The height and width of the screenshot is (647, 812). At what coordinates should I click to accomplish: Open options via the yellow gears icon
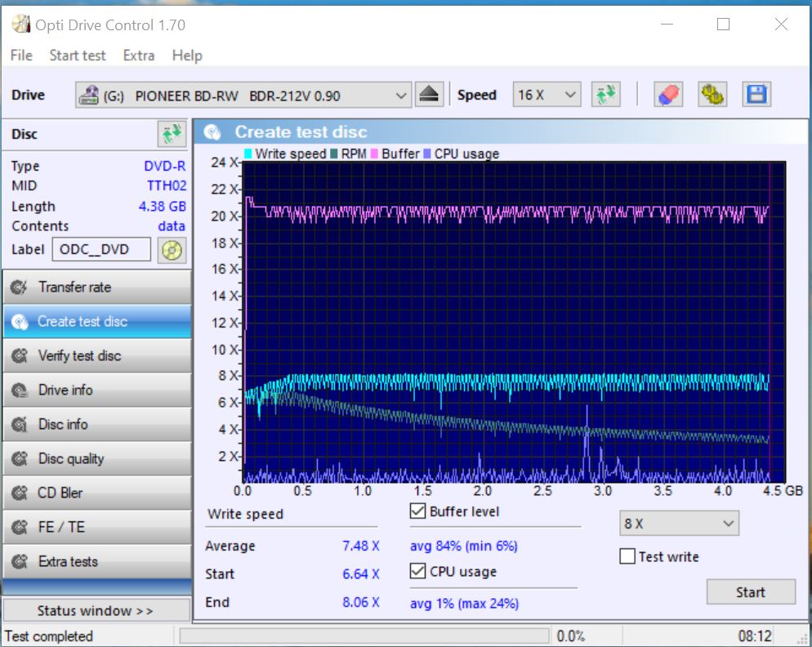pos(712,95)
